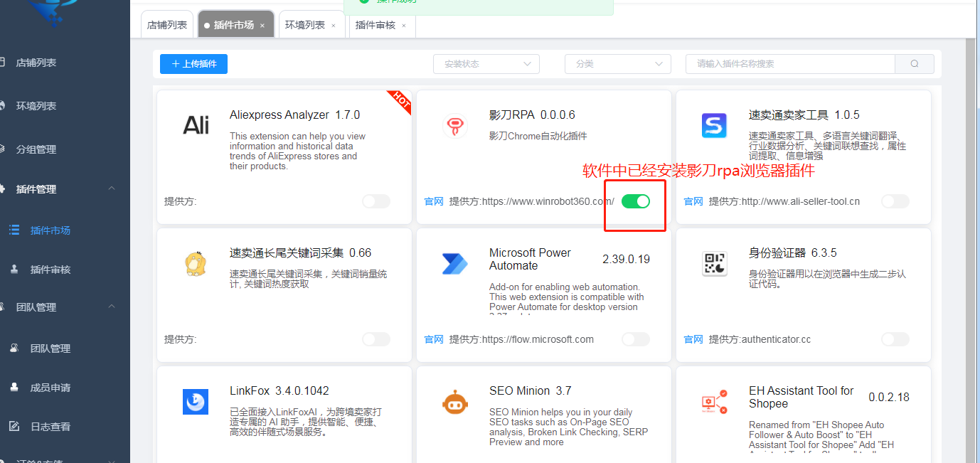
Task: Click the LinkFox 3.4.0.1042 title
Action: pyautogui.click(x=279, y=390)
